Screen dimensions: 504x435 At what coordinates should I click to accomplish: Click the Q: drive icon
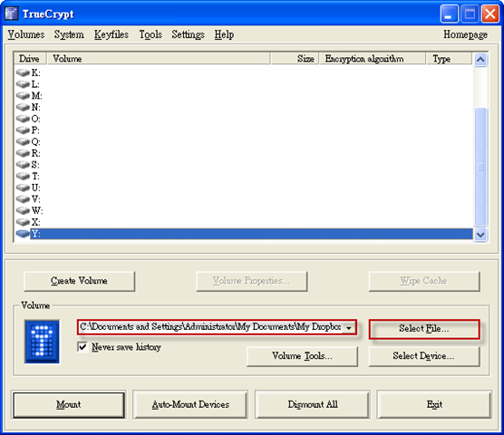point(23,141)
